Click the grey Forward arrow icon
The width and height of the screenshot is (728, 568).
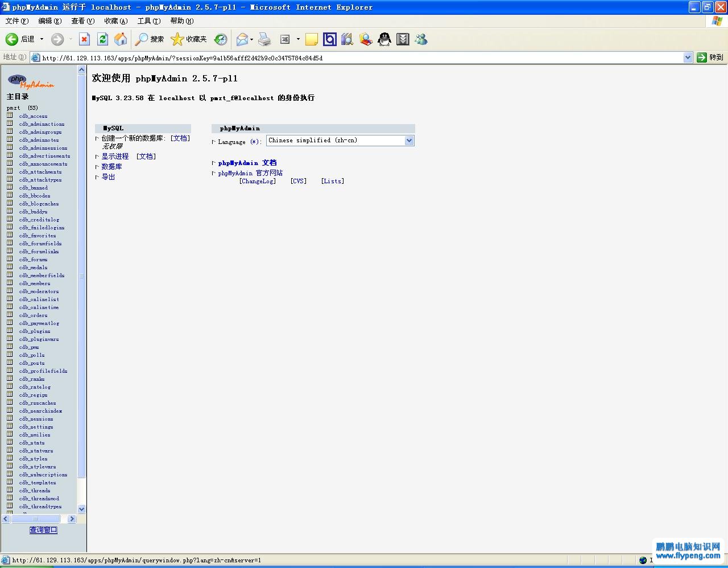point(57,39)
